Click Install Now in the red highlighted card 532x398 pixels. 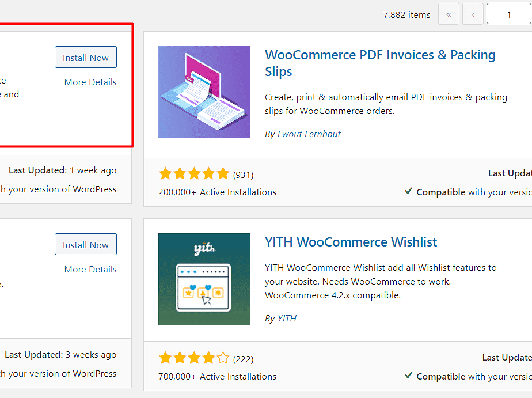(86, 58)
